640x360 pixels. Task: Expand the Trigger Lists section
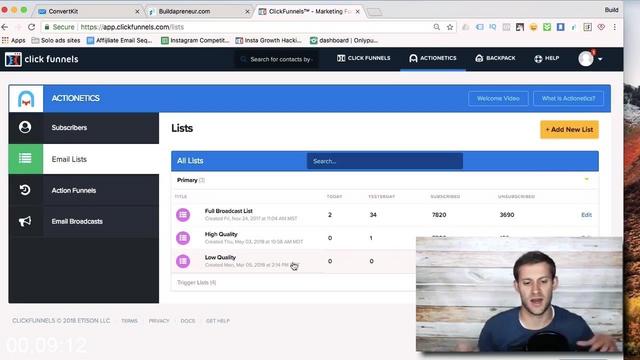pyautogui.click(x=196, y=282)
